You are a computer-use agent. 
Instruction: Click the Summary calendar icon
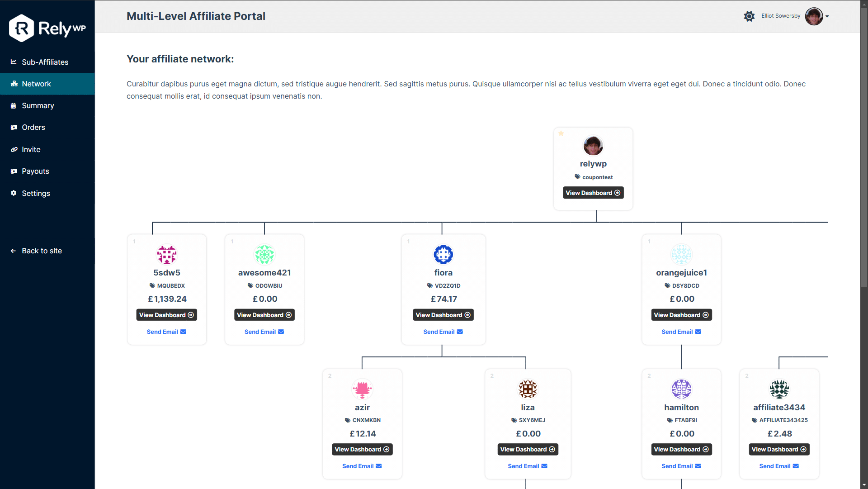point(14,105)
